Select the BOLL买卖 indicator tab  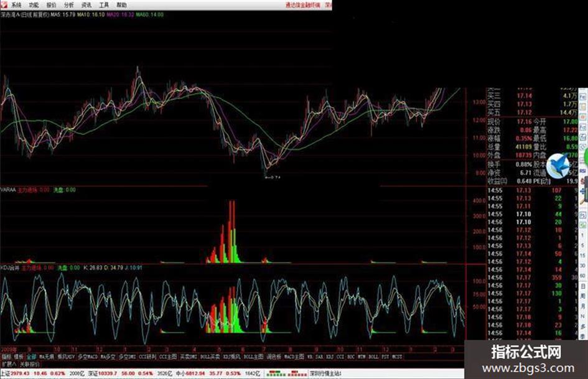[x=210, y=357]
